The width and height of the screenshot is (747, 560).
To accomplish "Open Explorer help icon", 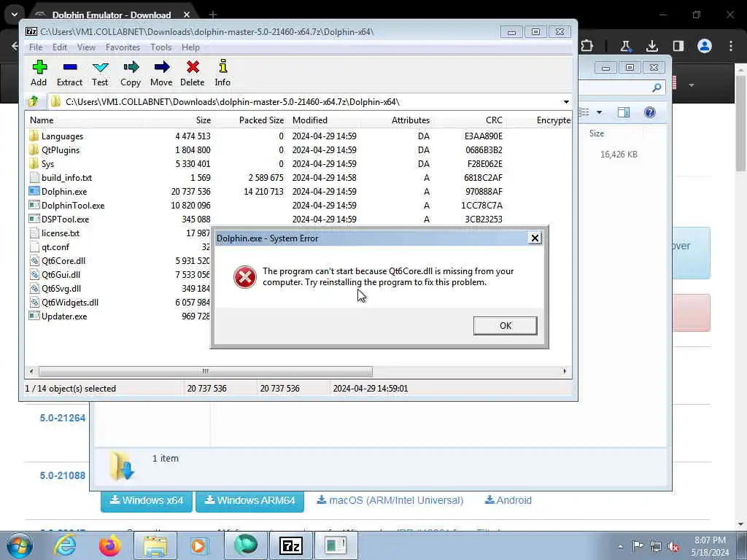I will coord(650,112).
